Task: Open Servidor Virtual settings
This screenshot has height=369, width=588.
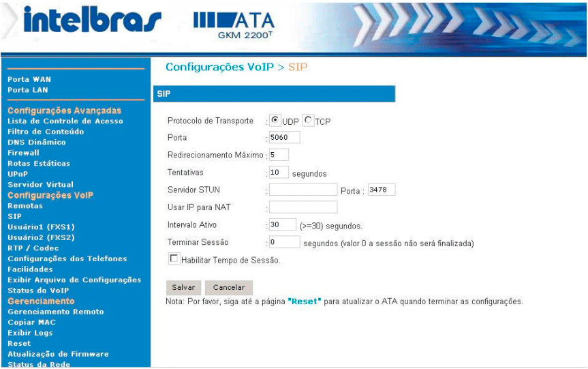Action: pyautogui.click(x=40, y=184)
